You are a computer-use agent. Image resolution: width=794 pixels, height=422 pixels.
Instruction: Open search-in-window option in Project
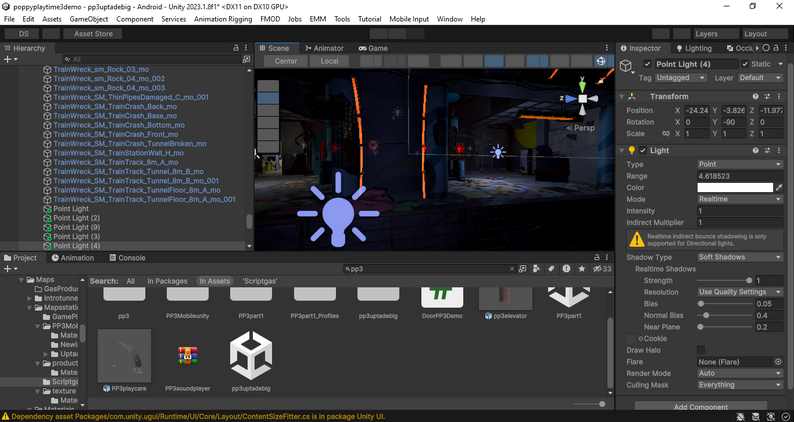pyautogui.click(x=523, y=269)
